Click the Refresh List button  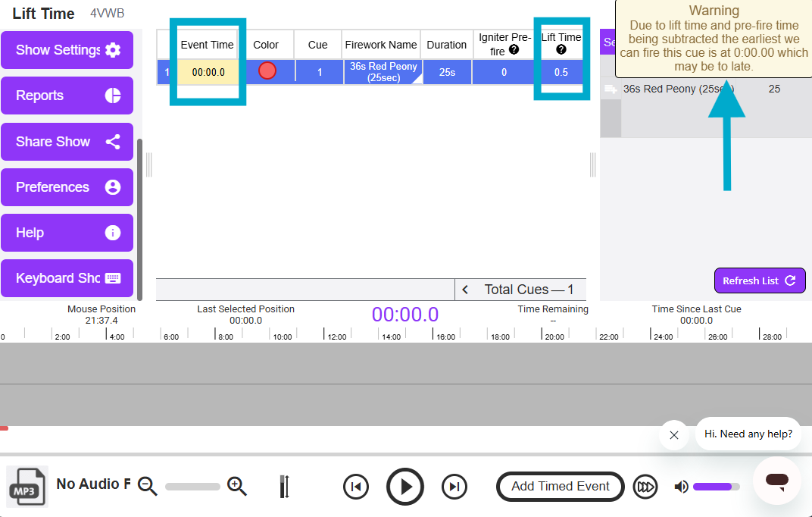pos(759,280)
